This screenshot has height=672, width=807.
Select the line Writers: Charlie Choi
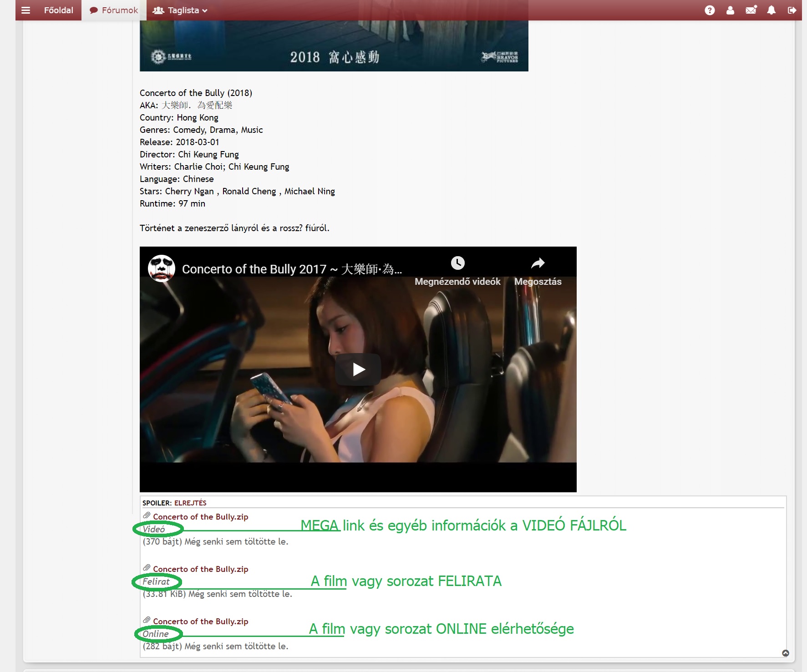click(x=214, y=167)
